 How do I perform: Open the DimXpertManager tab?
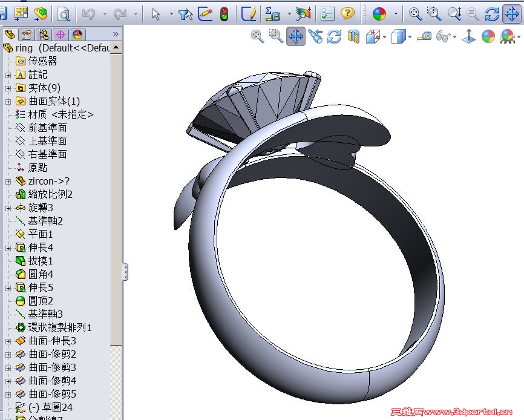point(61,34)
